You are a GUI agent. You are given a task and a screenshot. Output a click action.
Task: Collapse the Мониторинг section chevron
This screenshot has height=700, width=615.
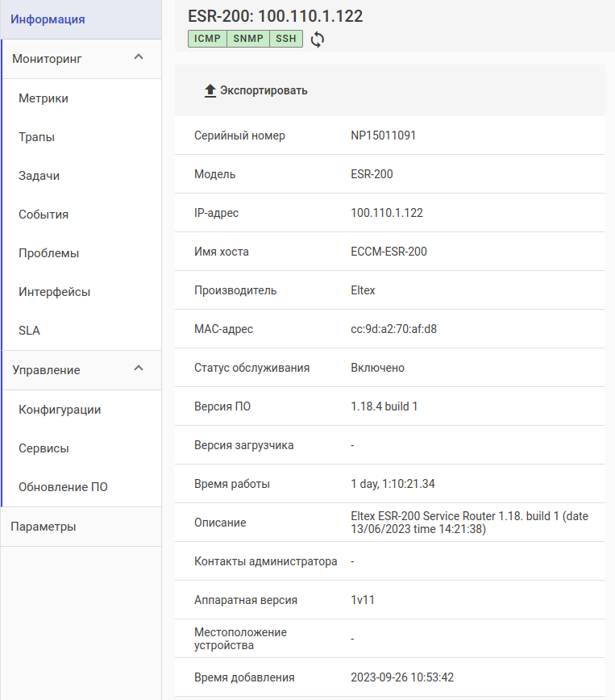click(x=139, y=58)
